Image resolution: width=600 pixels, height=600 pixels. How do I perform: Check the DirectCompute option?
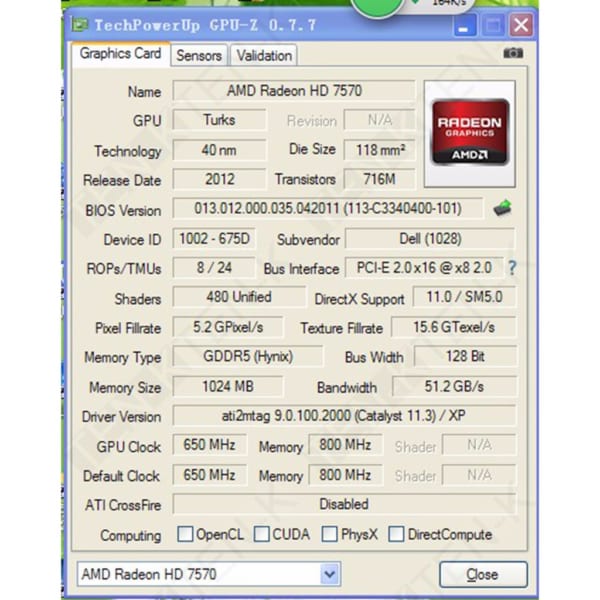pos(396,534)
